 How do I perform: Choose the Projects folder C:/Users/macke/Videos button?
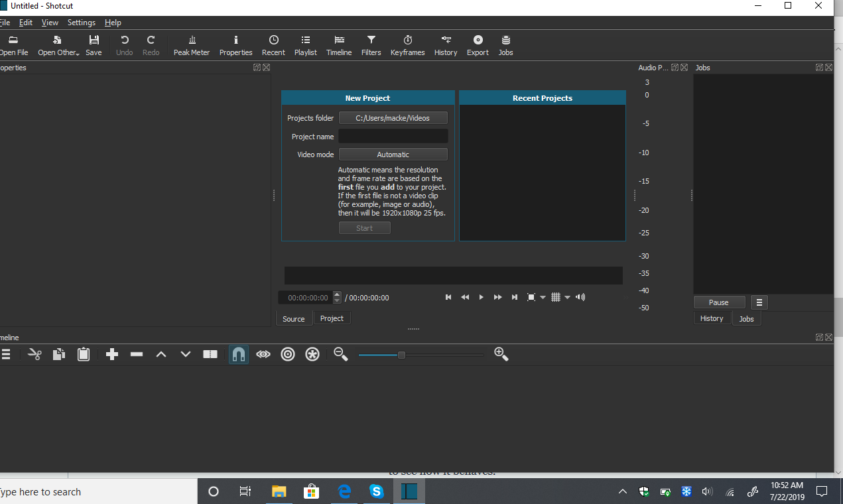coord(393,118)
